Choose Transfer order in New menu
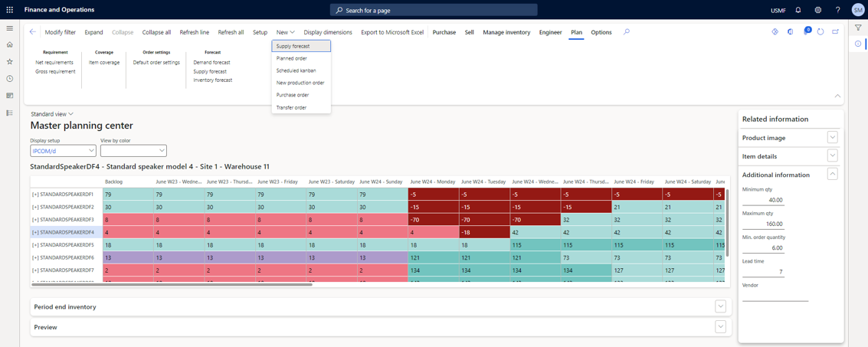Image resolution: width=868 pixels, height=347 pixels. point(301,107)
